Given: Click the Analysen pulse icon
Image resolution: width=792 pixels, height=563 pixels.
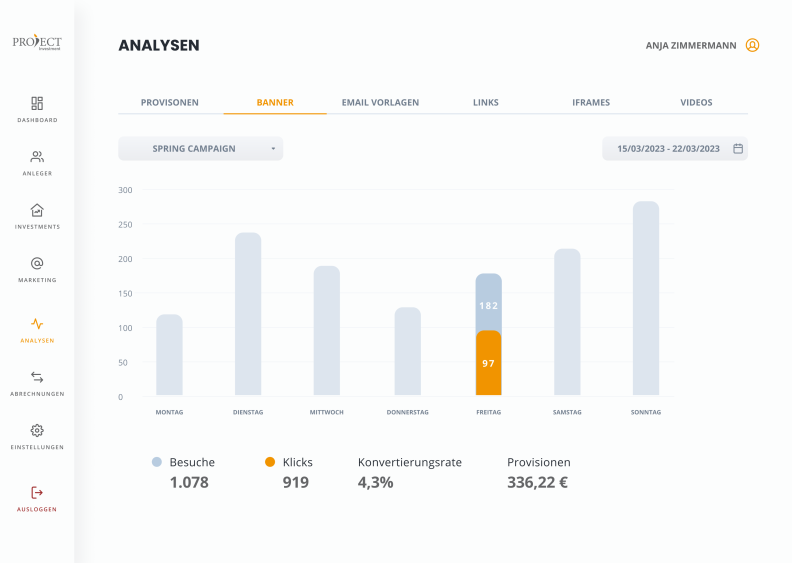Looking at the screenshot, I should click(37, 324).
